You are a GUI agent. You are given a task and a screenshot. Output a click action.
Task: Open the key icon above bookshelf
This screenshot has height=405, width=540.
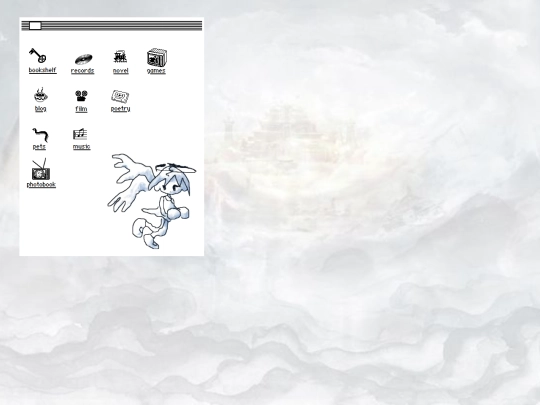[38, 55]
